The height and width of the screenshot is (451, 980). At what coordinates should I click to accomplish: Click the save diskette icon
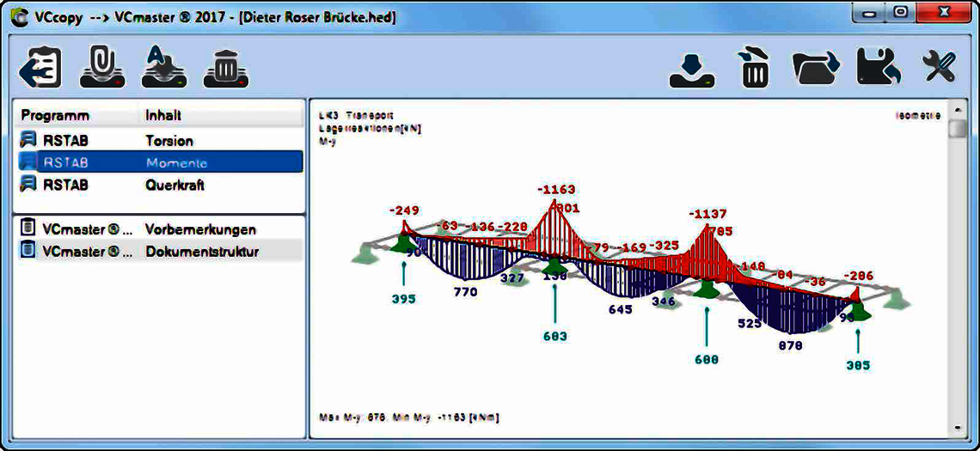click(880, 68)
